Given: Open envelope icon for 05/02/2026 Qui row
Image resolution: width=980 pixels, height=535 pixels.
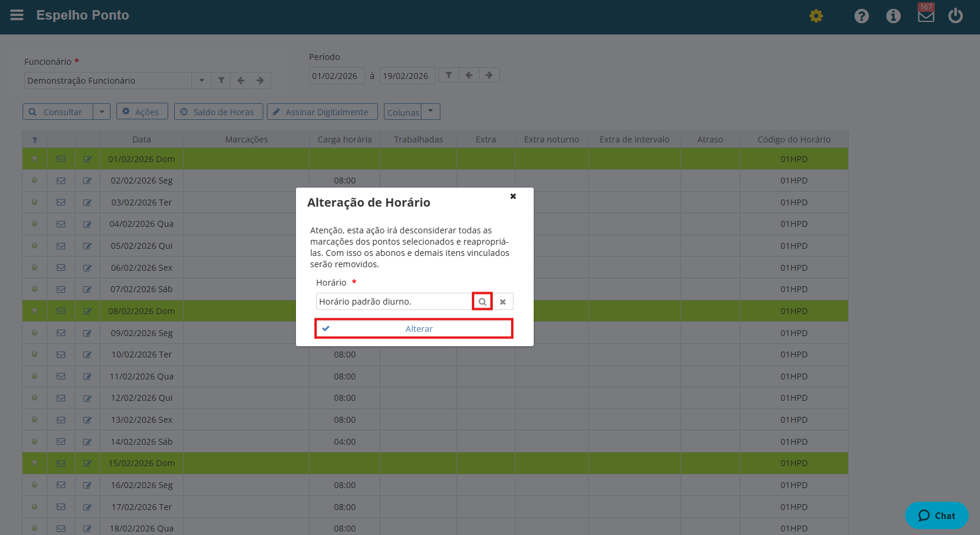Looking at the screenshot, I should pos(61,246).
